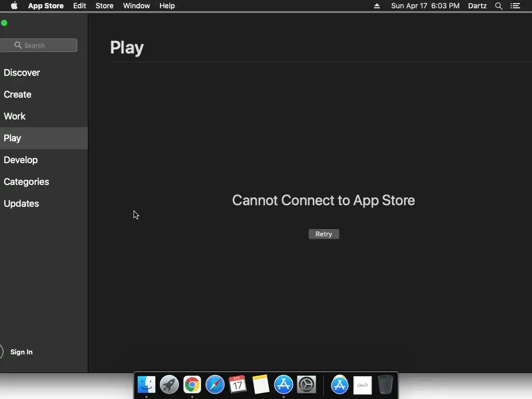Click the App Store search field
The height and width of the screenshot is (399, 532).
point(38,46)
